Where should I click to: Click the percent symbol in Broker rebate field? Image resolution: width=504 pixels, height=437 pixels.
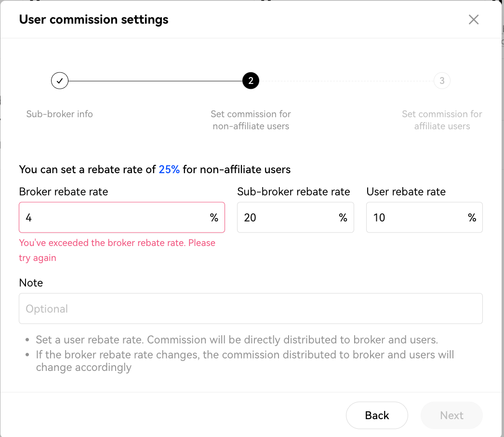tap(214, 218)
